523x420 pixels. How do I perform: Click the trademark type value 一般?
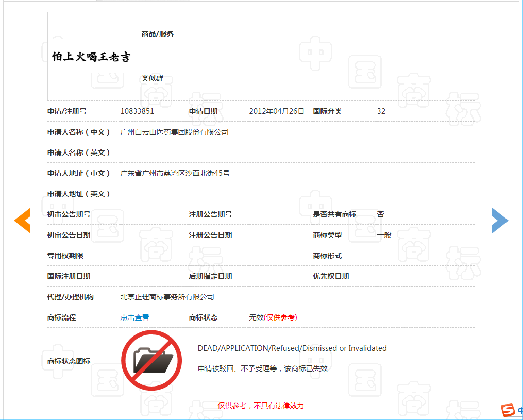click(384, 235)
